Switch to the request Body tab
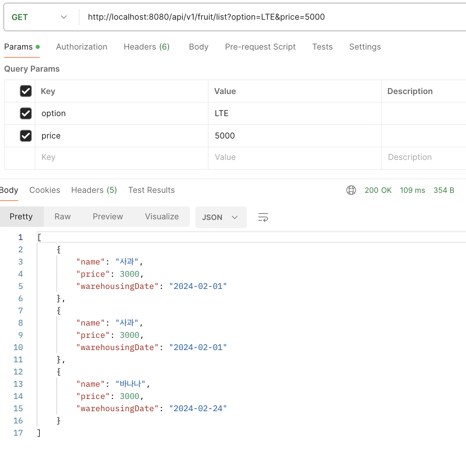The height and width of the screenshot is (476, 466). tap(199, 47)
